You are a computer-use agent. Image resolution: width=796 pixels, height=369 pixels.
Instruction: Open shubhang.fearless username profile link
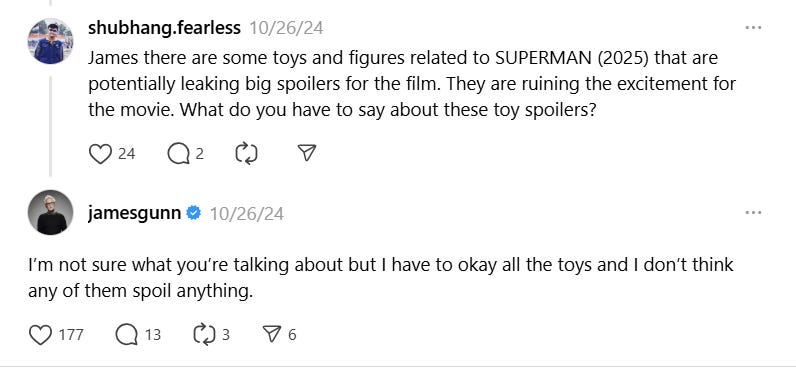coord(164,28)
